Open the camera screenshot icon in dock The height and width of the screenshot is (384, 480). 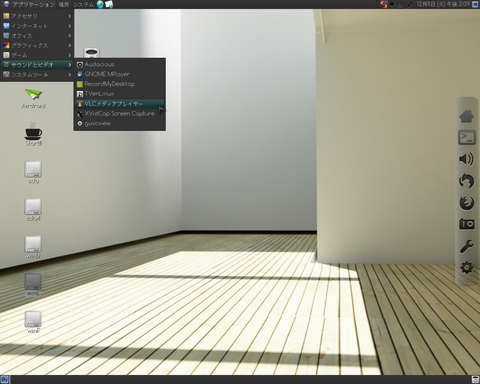coord(466,224)
